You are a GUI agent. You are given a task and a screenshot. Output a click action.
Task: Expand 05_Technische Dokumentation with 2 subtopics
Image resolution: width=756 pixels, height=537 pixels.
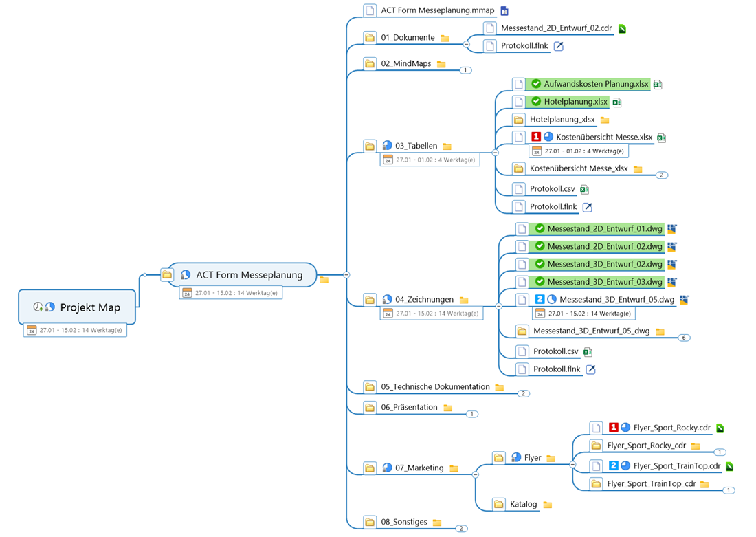click(523, 394)
